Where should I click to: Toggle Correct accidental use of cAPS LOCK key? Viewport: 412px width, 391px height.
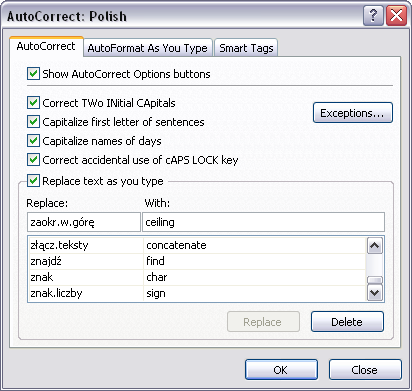[33, 160]
